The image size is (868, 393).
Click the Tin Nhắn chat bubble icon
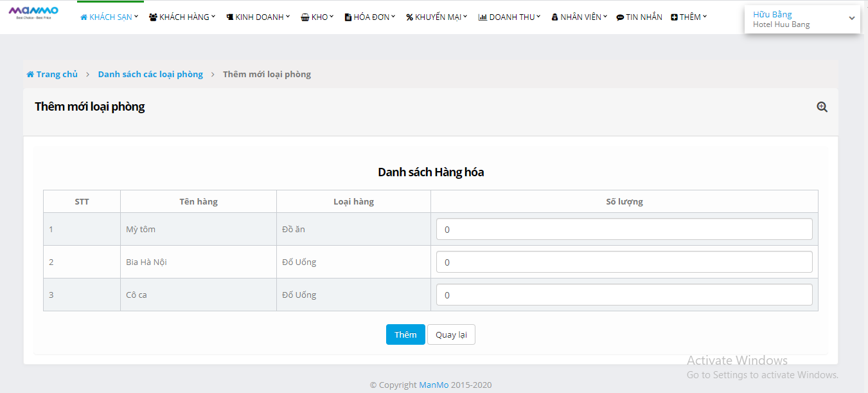[x=619, y=17]
